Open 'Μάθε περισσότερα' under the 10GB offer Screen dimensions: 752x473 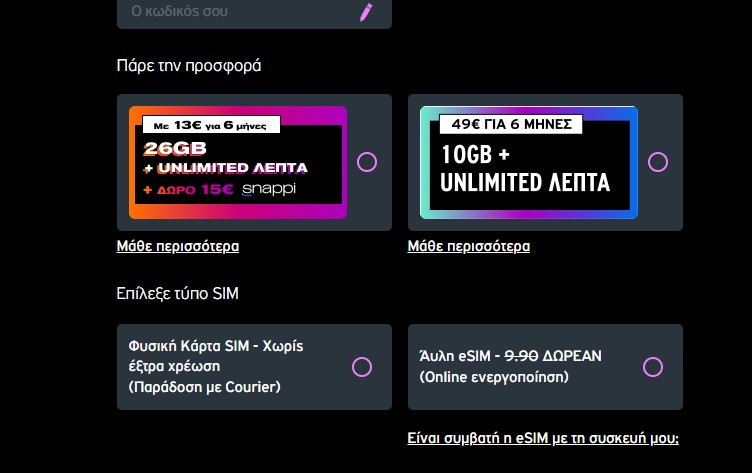(x=469, y=246)
